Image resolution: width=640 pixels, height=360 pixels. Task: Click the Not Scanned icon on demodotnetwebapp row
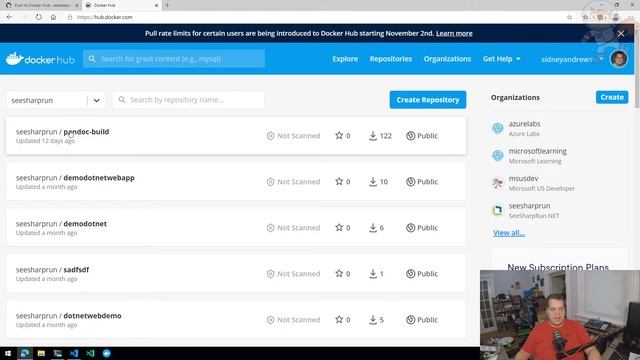click(x=270, y=182)
